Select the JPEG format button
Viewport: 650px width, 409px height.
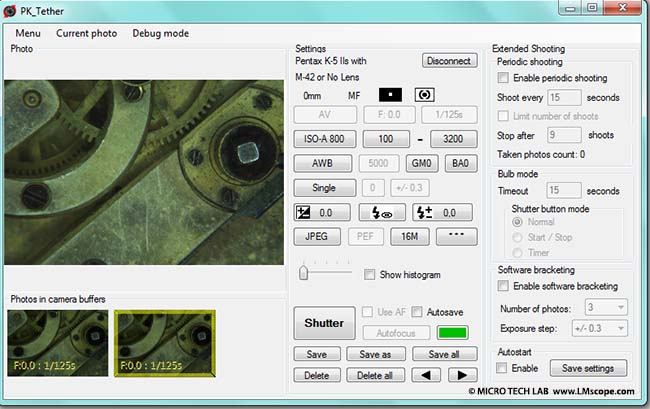coord(317,237)
